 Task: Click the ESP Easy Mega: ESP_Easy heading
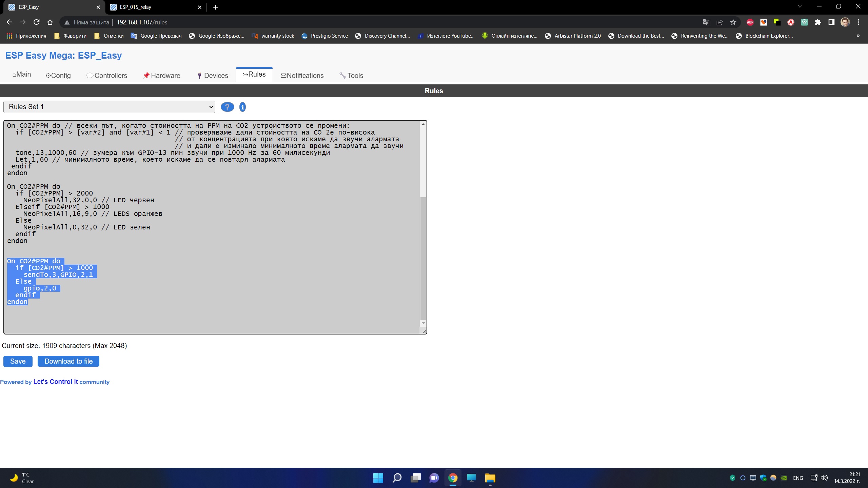[x=63, y=55]
